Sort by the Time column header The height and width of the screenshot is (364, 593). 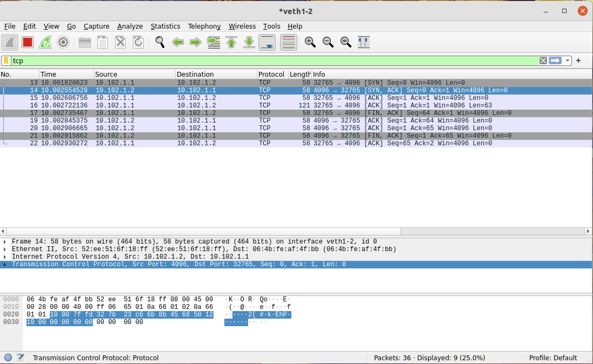66,74
